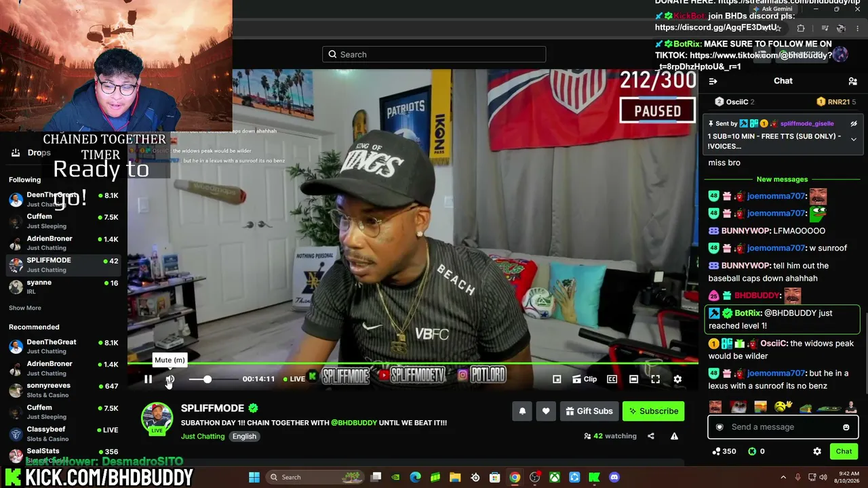Open chat settings gear

[x=817, y=451]
